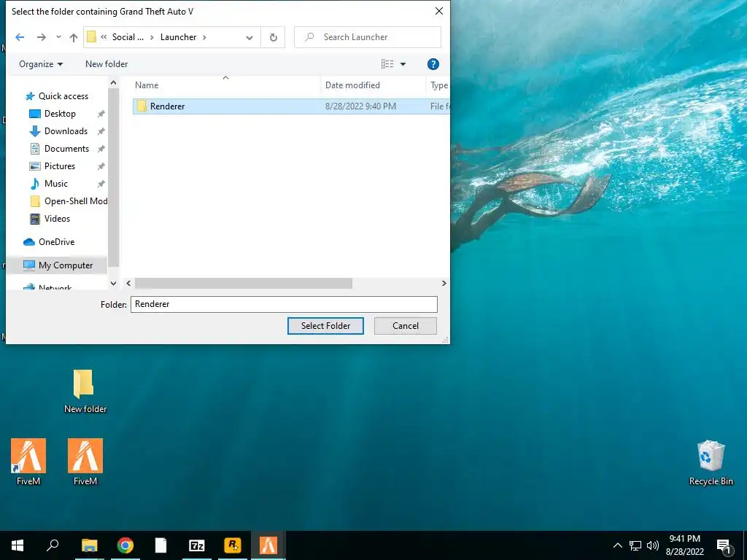Open Pictures in the navigation pane
This screenshot has width=747, height=560.
pyautogui.click(x=60, y=166)
